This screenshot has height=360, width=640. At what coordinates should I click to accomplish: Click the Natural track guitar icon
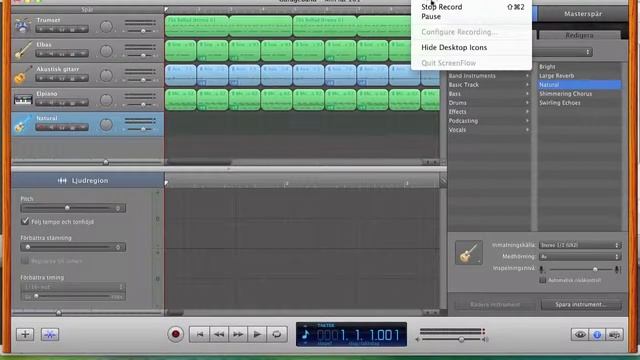point(22,124)
